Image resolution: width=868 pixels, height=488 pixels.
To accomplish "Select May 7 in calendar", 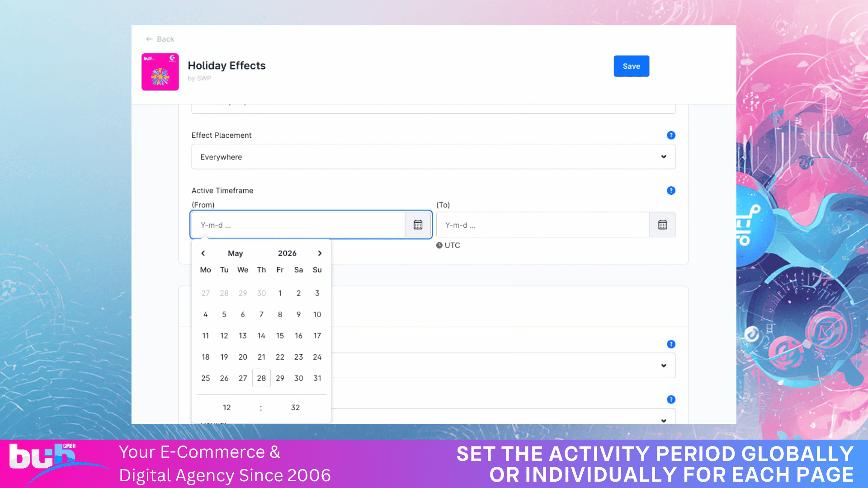I will (x=261, y=314).
